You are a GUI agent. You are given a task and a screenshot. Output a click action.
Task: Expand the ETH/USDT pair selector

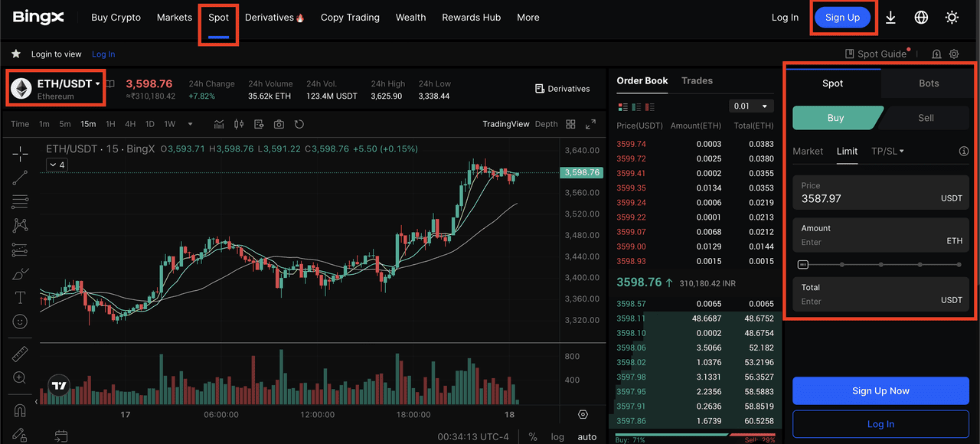[98, 84]
